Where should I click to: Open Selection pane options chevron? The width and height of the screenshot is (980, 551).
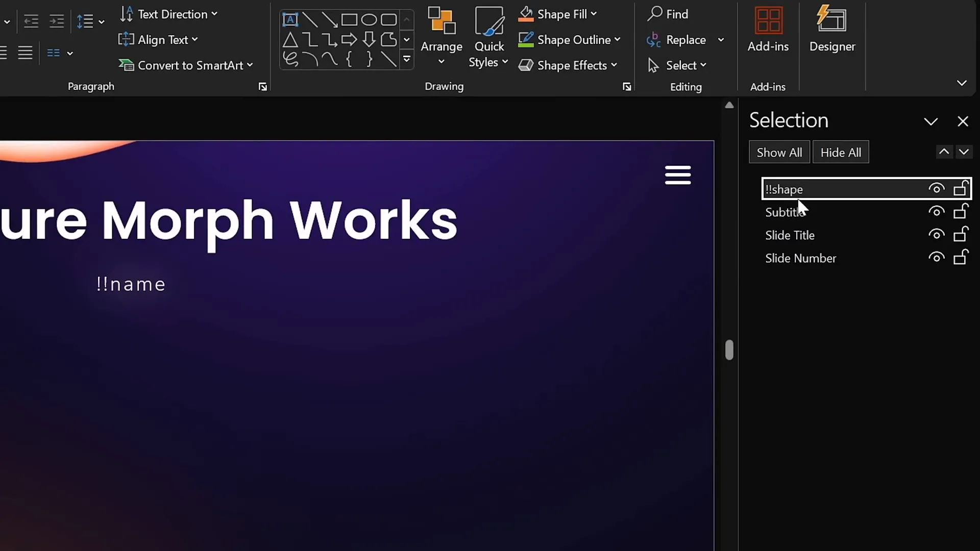click(931, 121)
